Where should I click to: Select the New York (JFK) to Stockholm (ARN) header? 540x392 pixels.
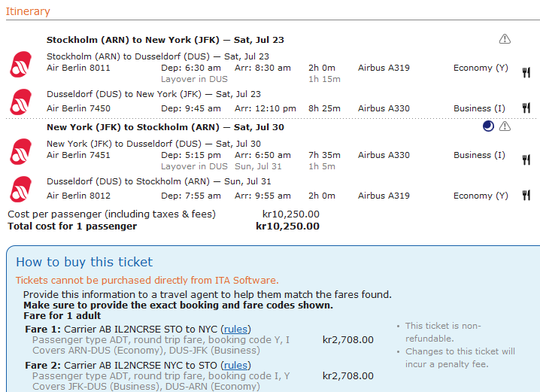pos(165,127)
